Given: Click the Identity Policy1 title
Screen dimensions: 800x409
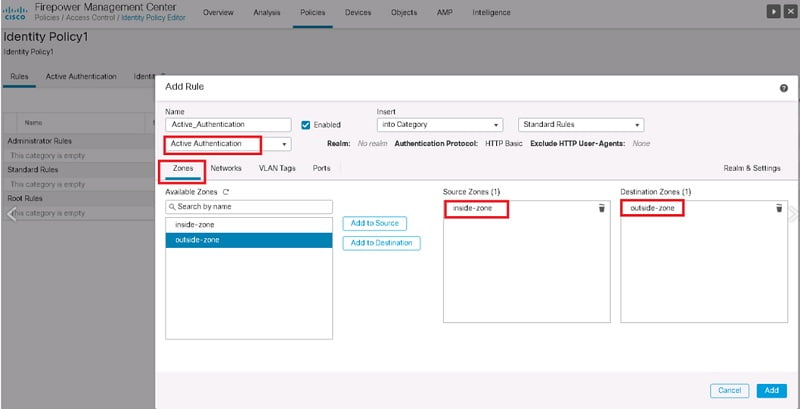Looking at the screenshot, I should (x=46, y=38).
